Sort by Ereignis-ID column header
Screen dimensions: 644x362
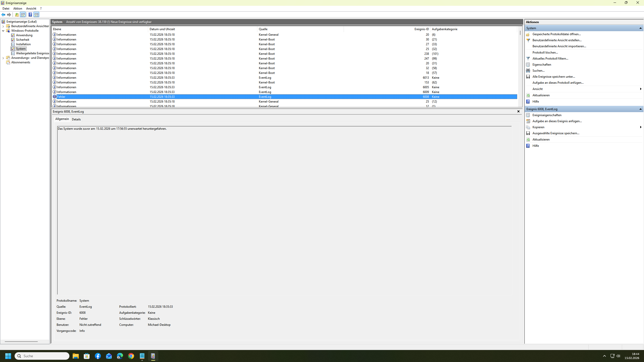(x=421, y=29)
